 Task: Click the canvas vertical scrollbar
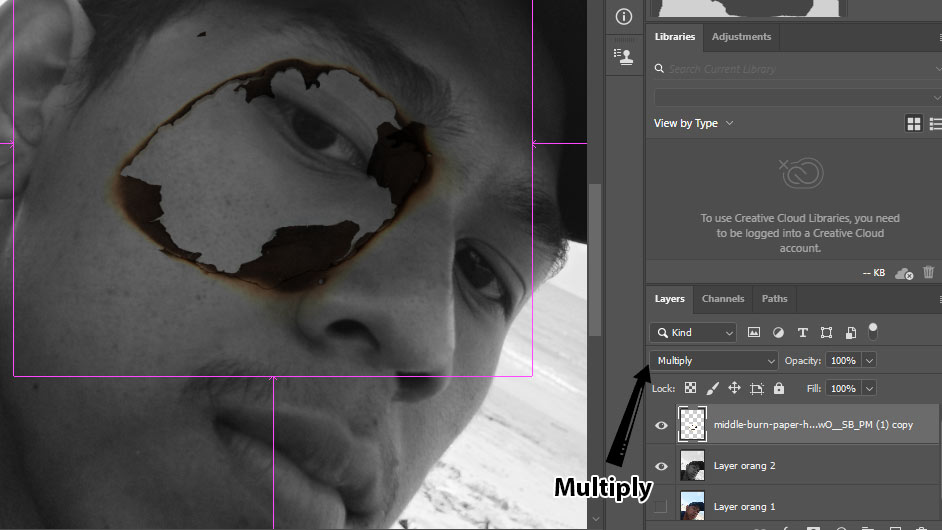(x=595, y=260)
